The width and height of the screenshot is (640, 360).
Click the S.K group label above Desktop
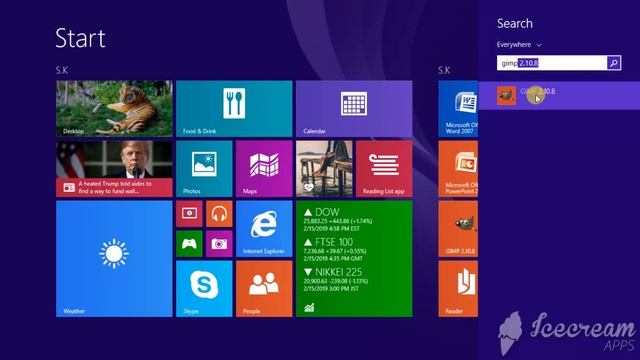point(62,70)
